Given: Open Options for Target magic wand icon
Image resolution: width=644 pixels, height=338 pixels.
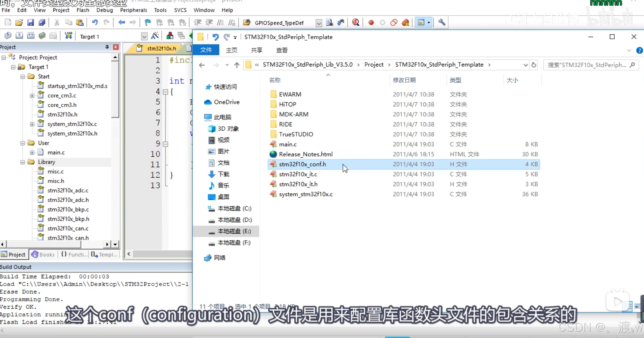Looking at the screenshot, I should (x=155, y=36).
